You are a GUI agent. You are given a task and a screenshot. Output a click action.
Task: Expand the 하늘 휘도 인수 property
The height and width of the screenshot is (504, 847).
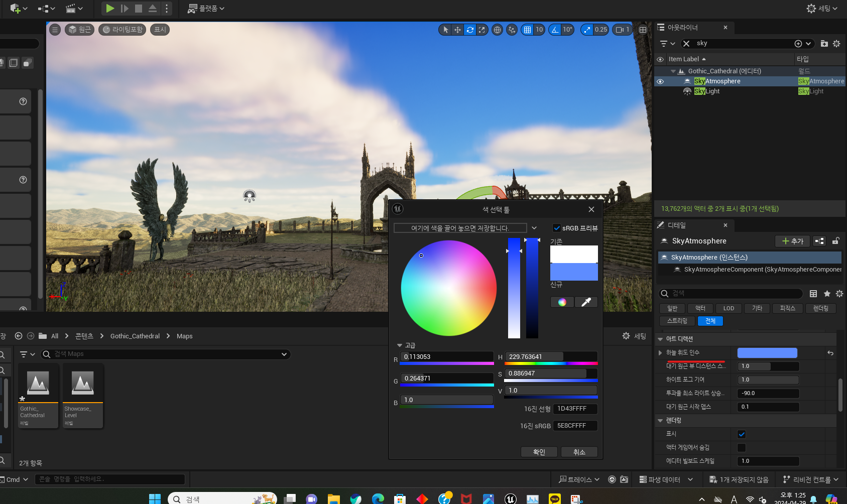(660, 353)
